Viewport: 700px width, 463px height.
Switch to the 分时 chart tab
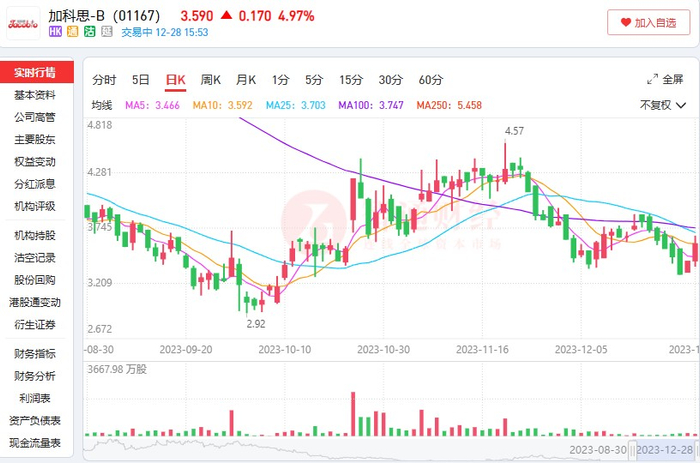pos(104,80)
